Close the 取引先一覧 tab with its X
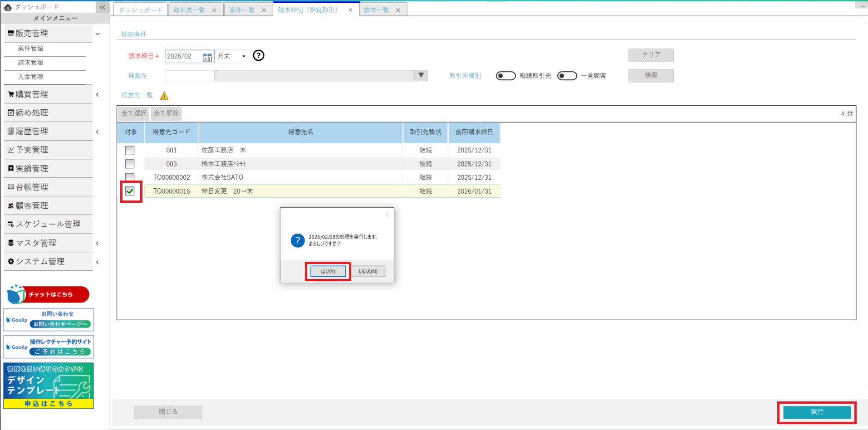868x430 pixels. (214, 10)
